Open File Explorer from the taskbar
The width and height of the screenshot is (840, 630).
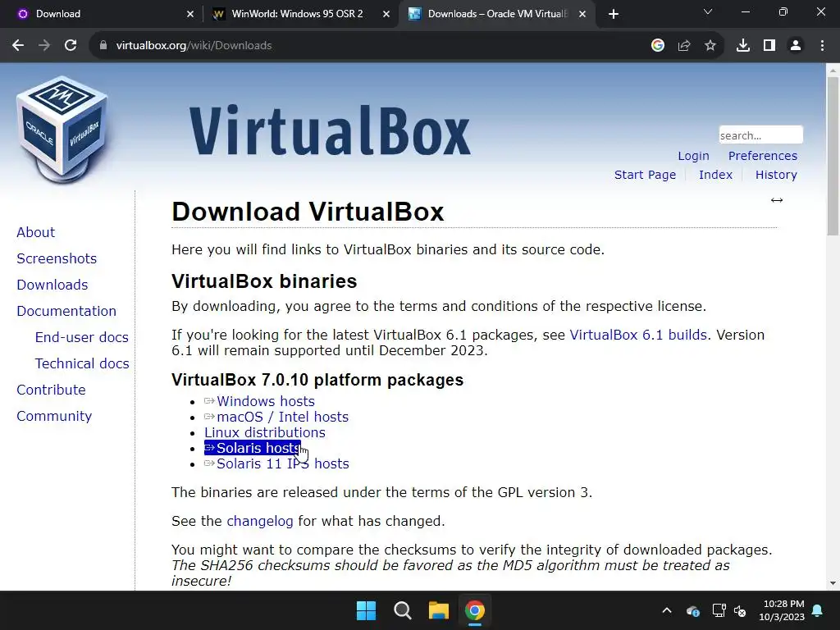click(x=438, y=610)
